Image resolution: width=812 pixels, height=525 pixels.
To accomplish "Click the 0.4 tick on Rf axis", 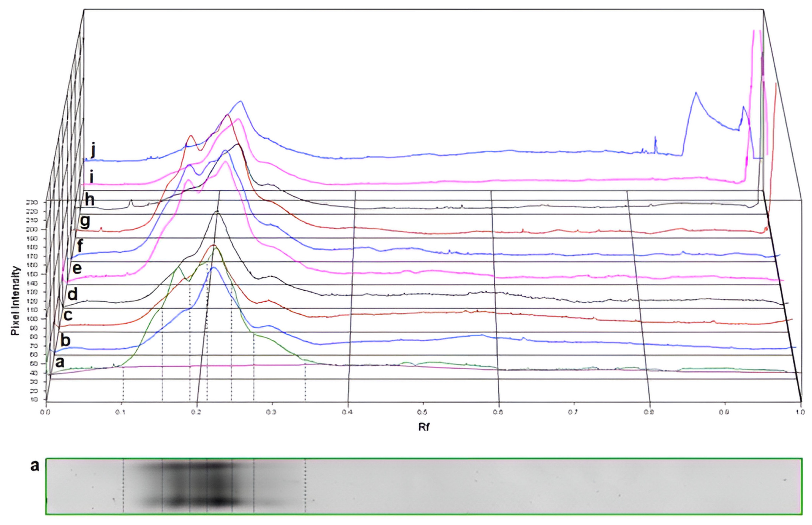I will click(347, 412).
